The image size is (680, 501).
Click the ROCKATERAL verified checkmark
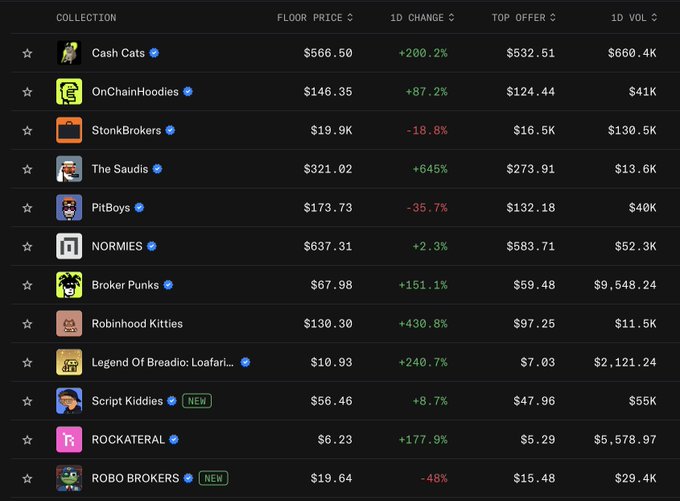pyautogui.click(x=174, y=439)
